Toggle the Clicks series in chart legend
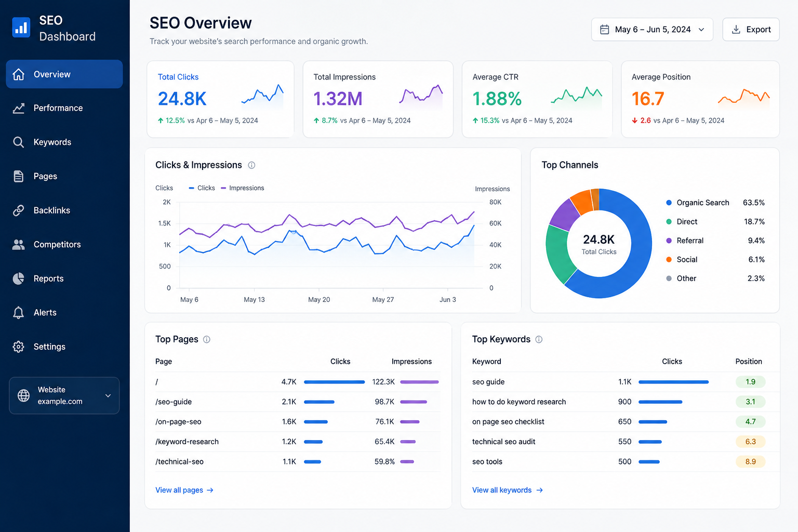The height and width of the screenshot is (532, 798). 202,188
